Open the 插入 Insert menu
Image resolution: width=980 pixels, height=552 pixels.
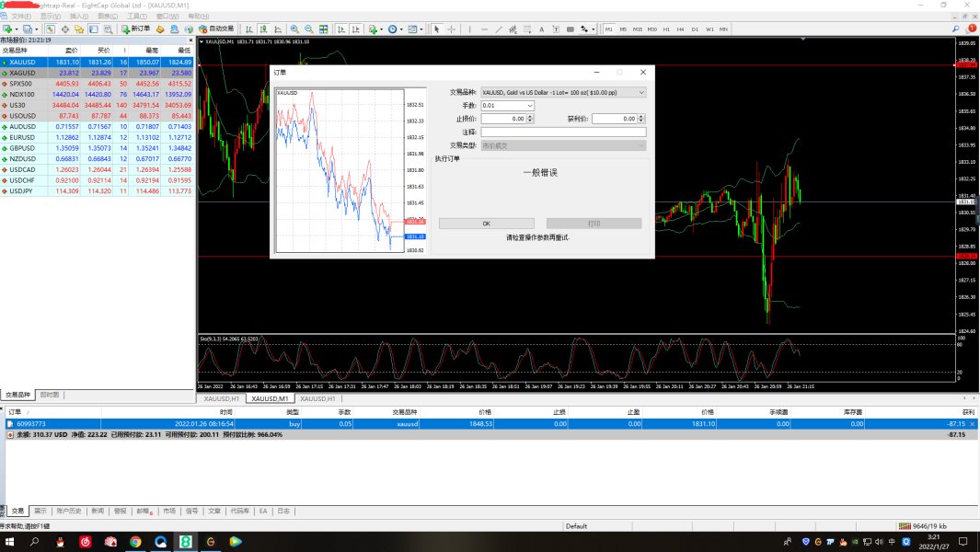coord(79,16)
